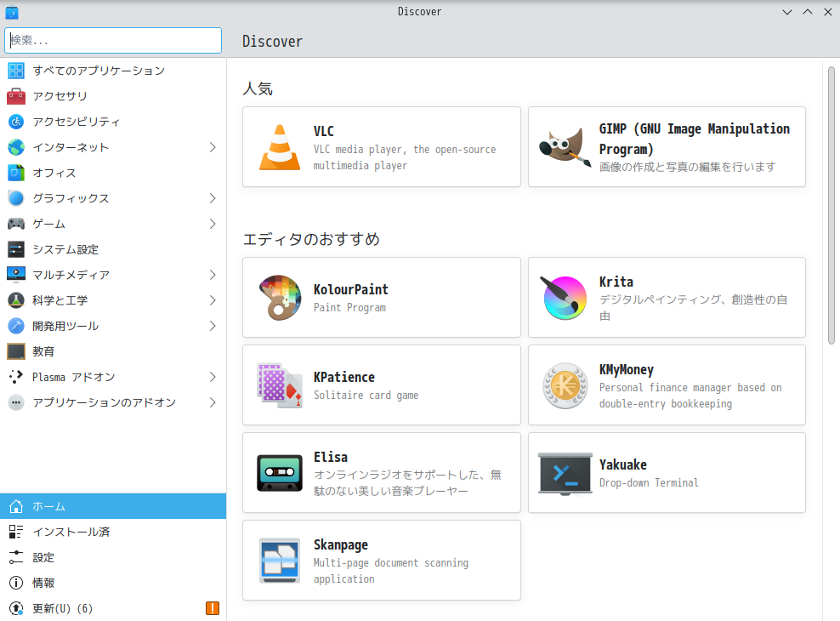Click the Discover icon in the title bar
This screenshot has height=621, width=840.
11,11
